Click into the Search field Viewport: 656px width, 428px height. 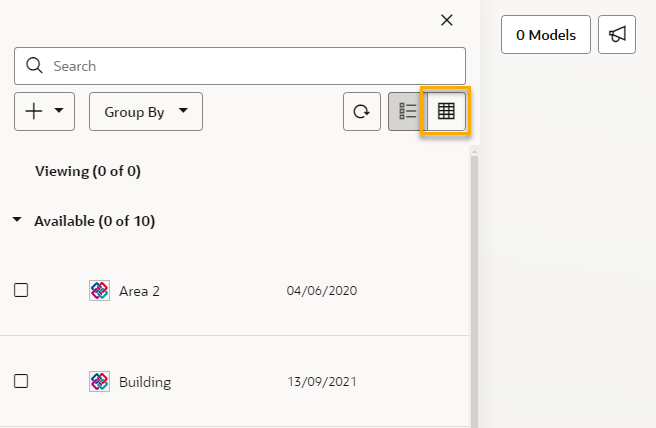click(x=240, y=66)
